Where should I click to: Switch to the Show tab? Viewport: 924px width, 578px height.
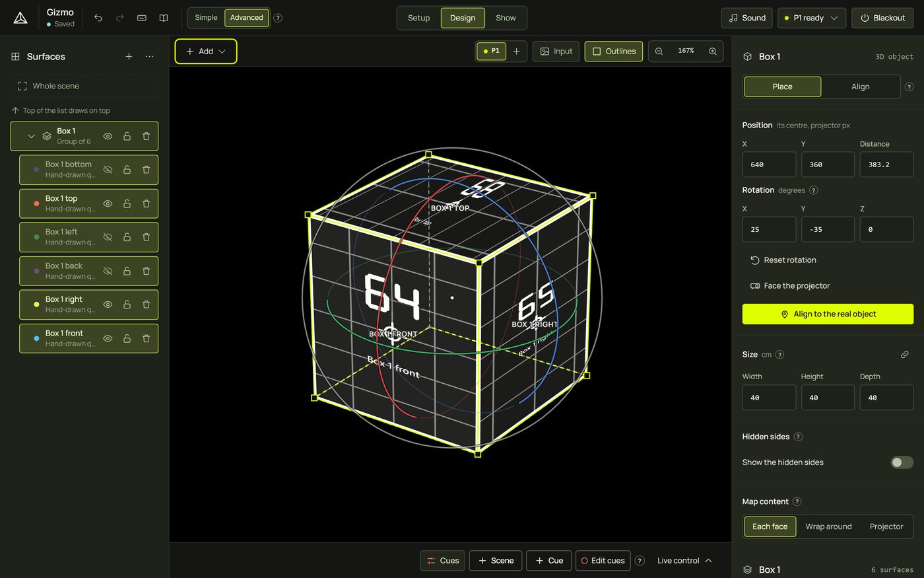coord(506,18)
